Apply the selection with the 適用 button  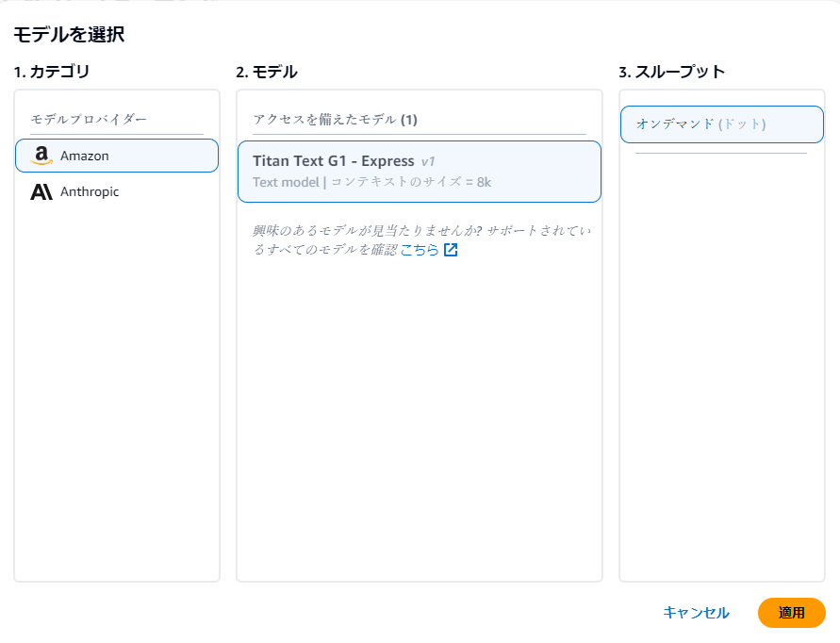791,613
